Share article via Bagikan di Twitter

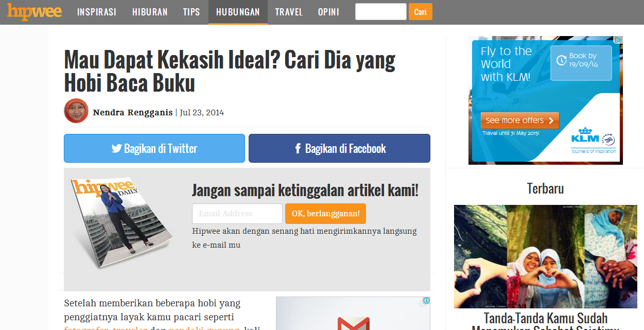(x=154, y=148)
